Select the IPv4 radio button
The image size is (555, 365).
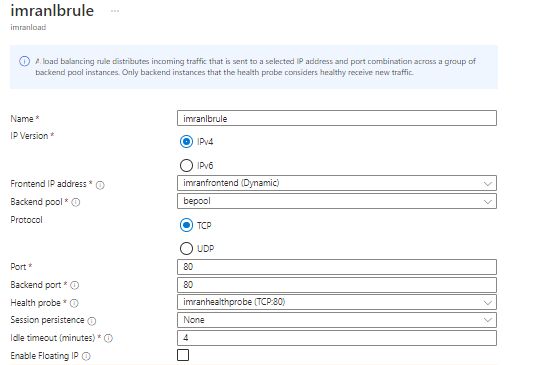[x=186, y=142]
